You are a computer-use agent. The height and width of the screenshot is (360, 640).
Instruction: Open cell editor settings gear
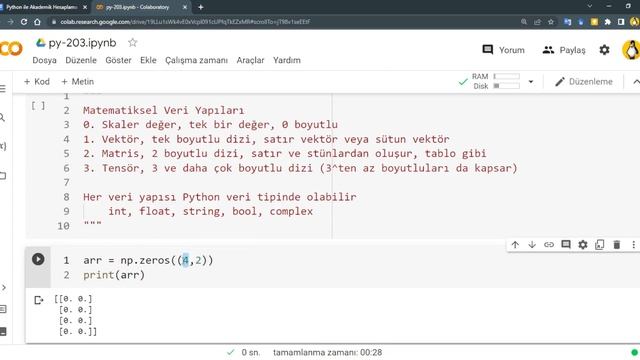(x=583, y=244)
